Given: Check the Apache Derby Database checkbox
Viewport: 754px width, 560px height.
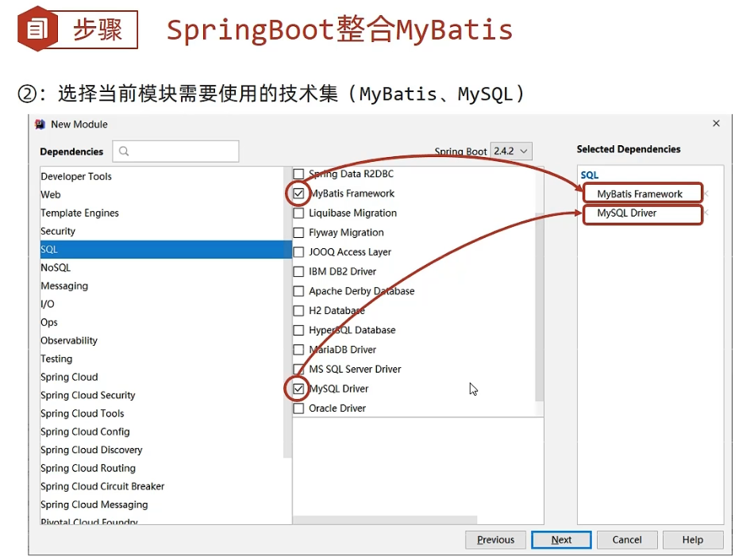Looking at the screenshot, I should (x=298, y=291).
